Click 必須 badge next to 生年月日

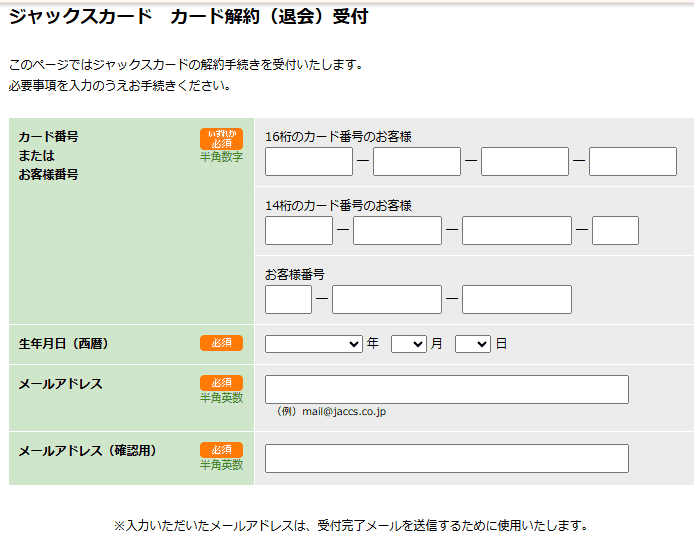coord(221,343)
